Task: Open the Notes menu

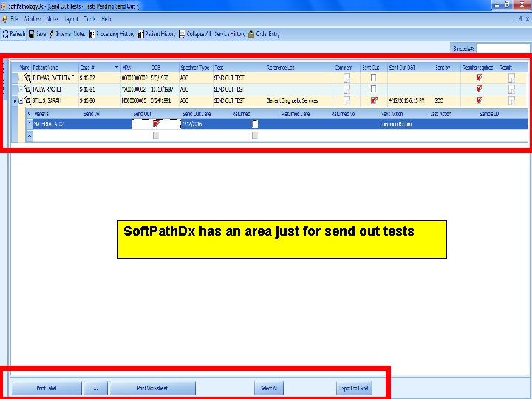Action: (x=52, y=19)
